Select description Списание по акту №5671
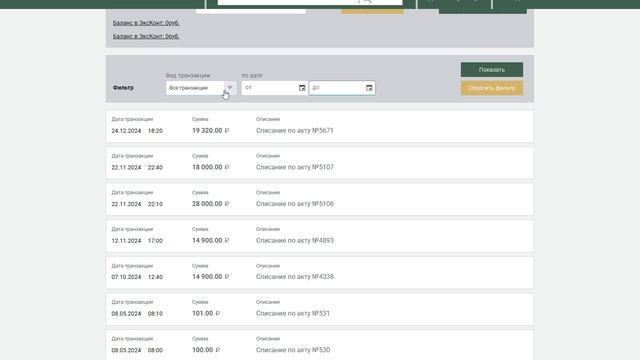Image resolution: width=640 pixels, height=360 pixels. [295, 131]
